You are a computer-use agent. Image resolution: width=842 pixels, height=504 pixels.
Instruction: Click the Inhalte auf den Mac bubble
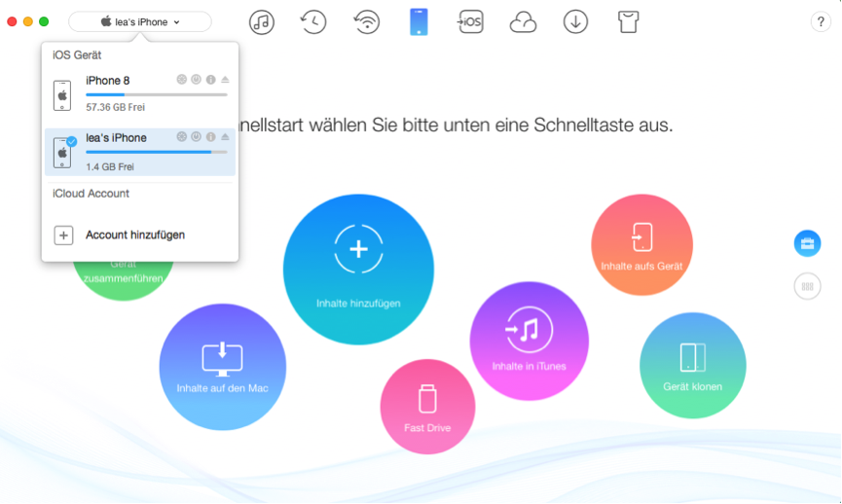coord(222,367)
